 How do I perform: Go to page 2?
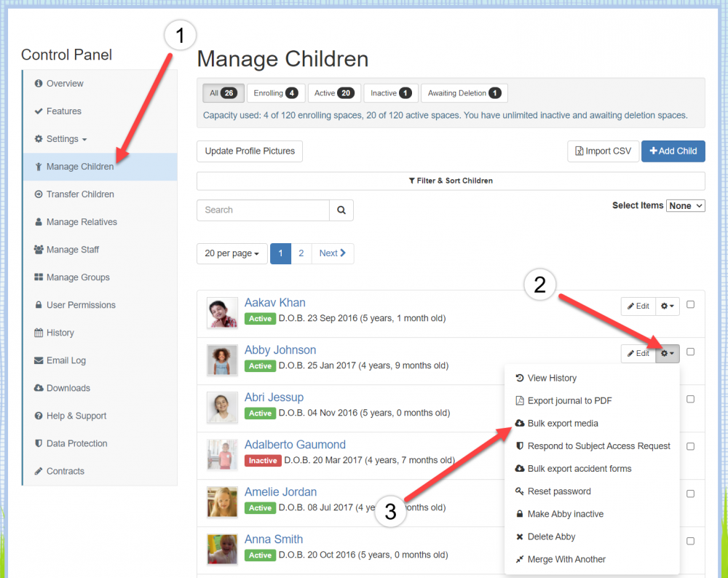point(301,253)
